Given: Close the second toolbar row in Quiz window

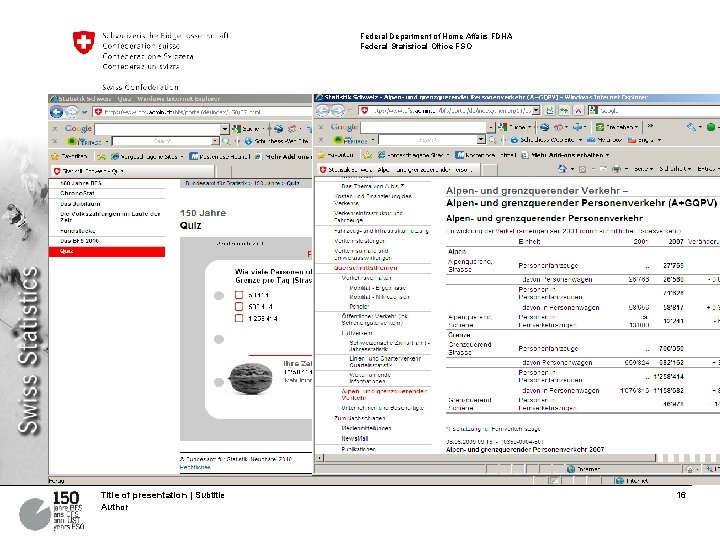Looking at the screenshot, I should pyautogui.click(x=55, y=141).
